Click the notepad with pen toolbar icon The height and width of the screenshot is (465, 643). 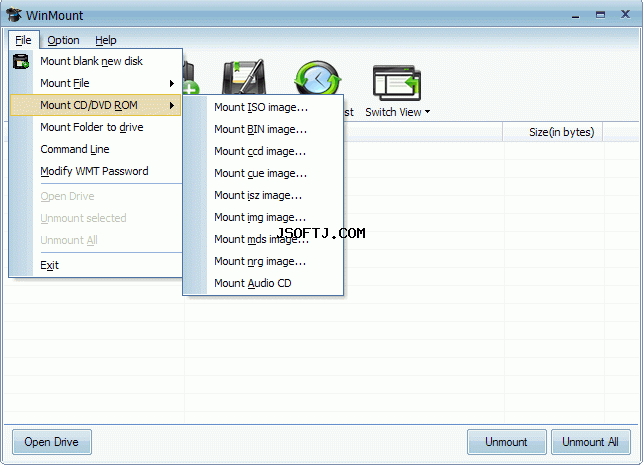(x=244, y=78)
